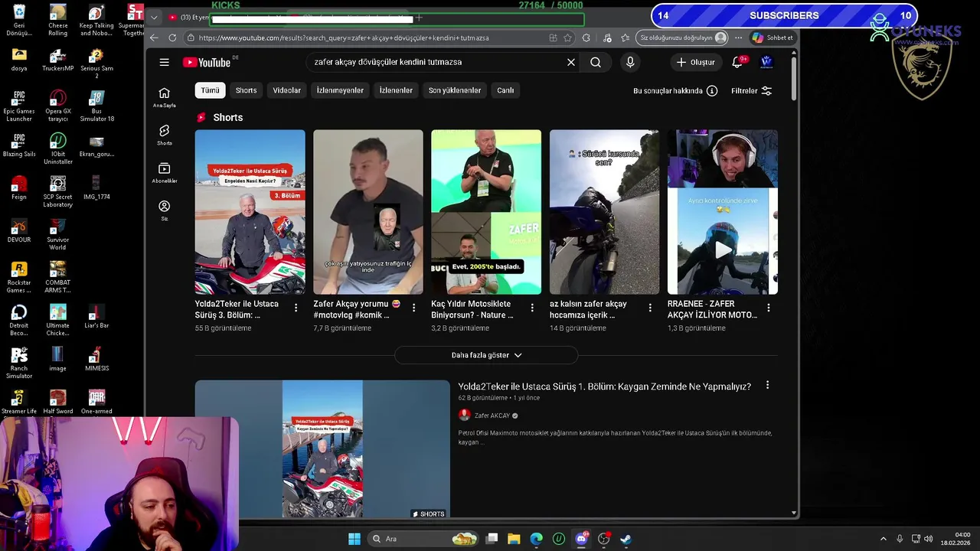This screenshot has width=980, height=551.
Task: Click the info icon beside Bu sonuçlar hakkında
Action: pos(712,90)
